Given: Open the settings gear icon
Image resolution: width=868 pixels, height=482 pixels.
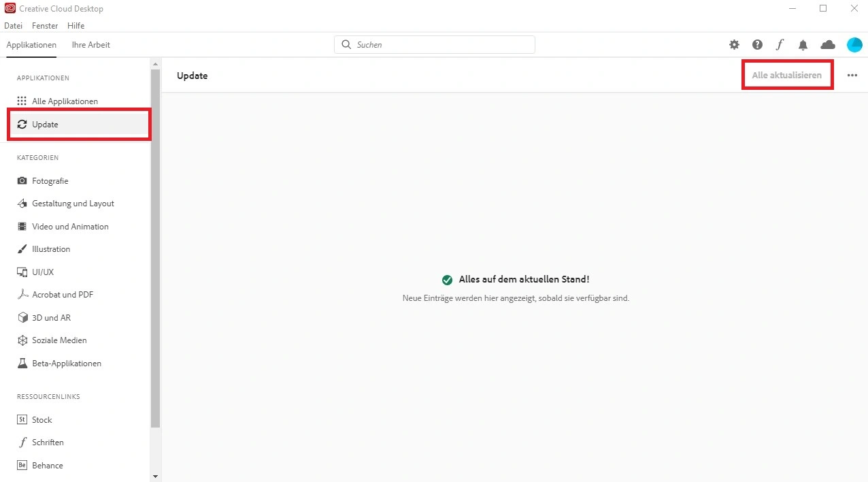Looking at the screenshot, I should point(734,45).
